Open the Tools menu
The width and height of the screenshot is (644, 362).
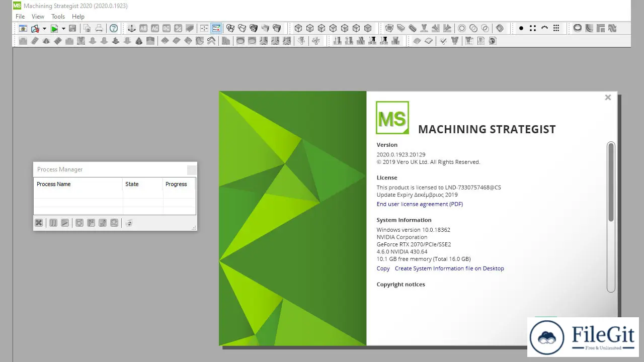click(58, 17)
